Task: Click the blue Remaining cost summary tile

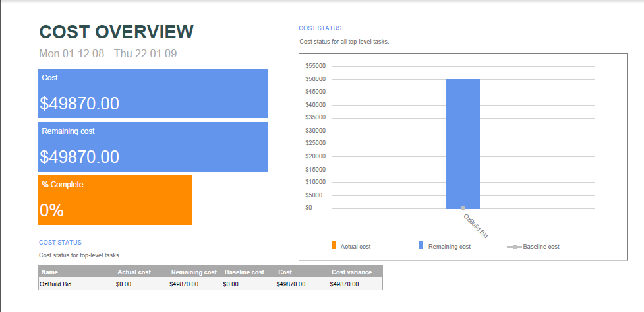Action: pos(153,146)
